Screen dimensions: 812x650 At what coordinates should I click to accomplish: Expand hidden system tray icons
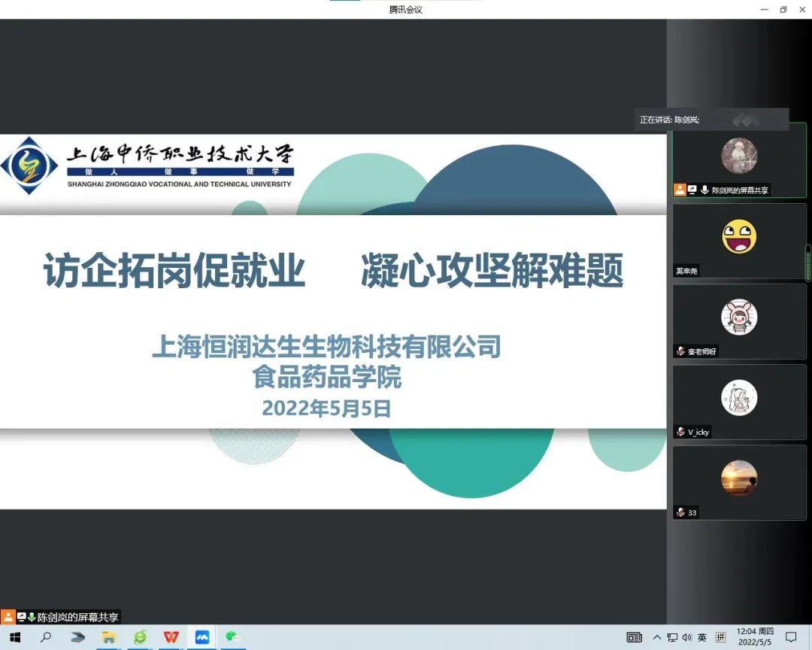(x=656, y=637)
